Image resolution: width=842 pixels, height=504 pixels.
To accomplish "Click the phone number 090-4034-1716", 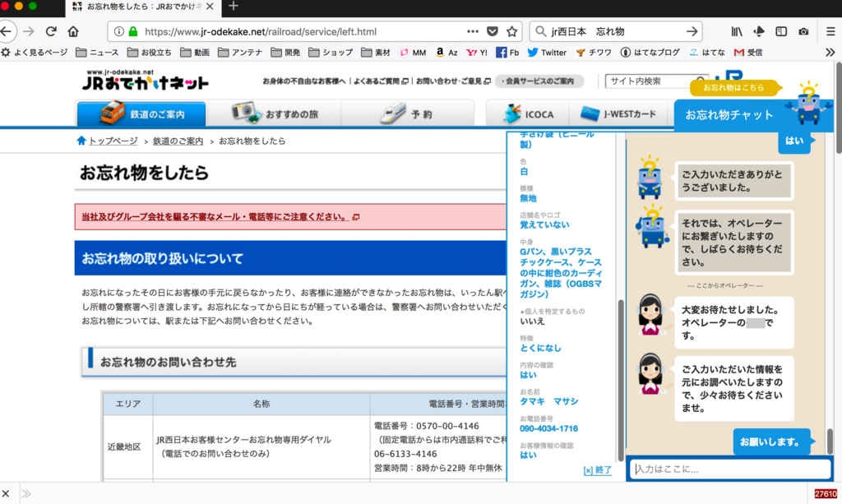I will tap(548, 428).
